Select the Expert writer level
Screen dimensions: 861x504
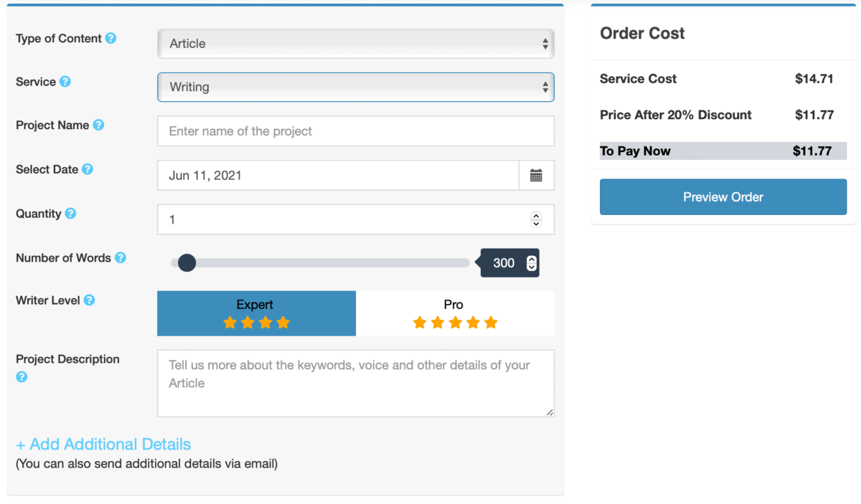256,313
